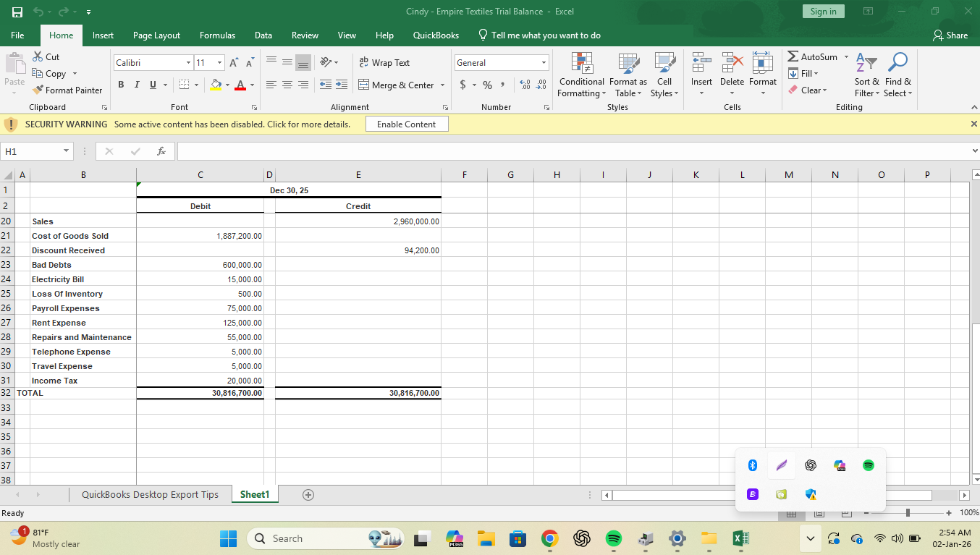
Task: Adjust the zoom slider in status bar
Action: [908, 513]
